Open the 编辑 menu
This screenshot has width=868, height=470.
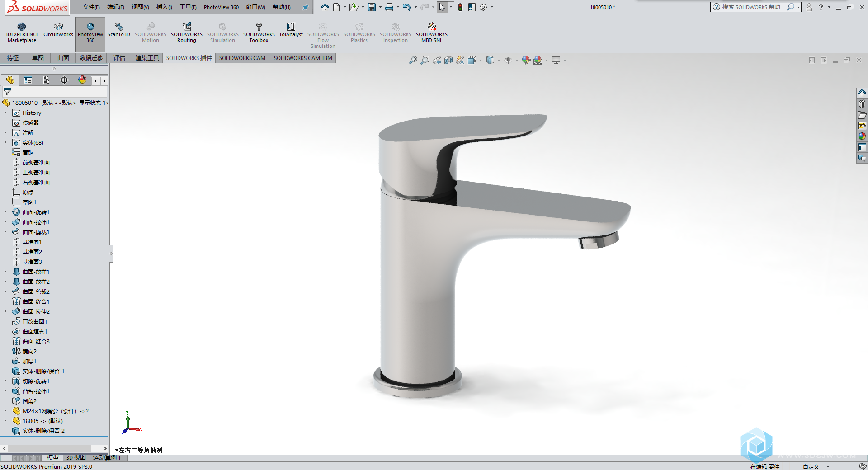pyautogui.click(x=115, y=7)
